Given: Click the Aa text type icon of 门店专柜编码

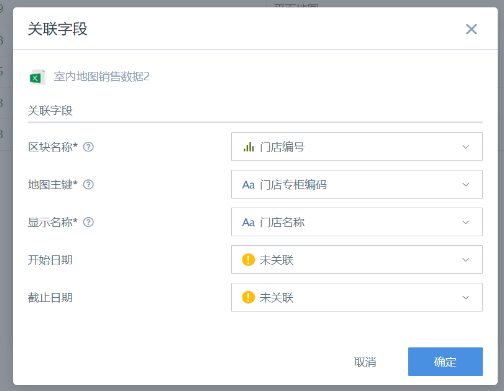Looking at the screenshot, I should click(x=248, y=185).
